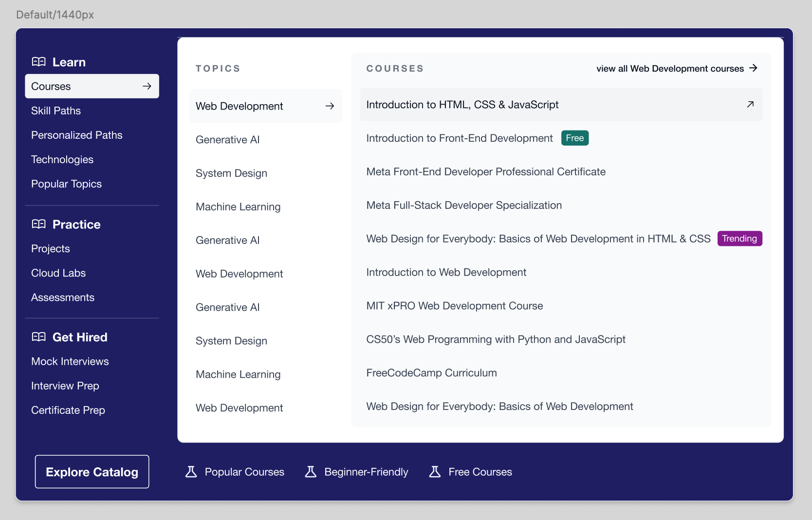Open Mock Interviews under Get Hired
This screenshot has width=812, height=520.
[x=70, y=361]
